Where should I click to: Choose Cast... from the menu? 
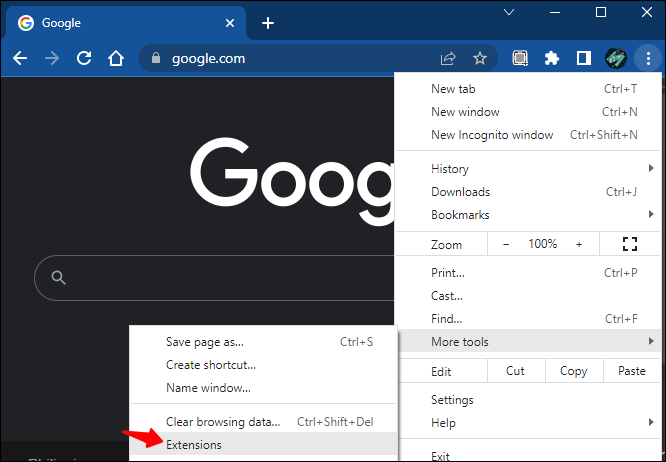tap(528, 296)
